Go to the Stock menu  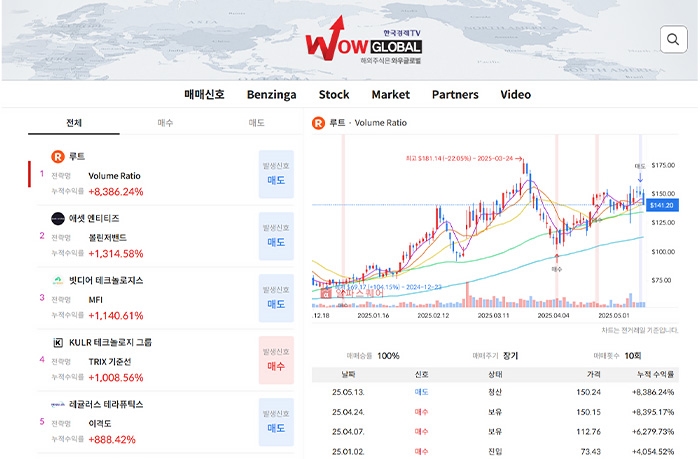click(334, 95)
